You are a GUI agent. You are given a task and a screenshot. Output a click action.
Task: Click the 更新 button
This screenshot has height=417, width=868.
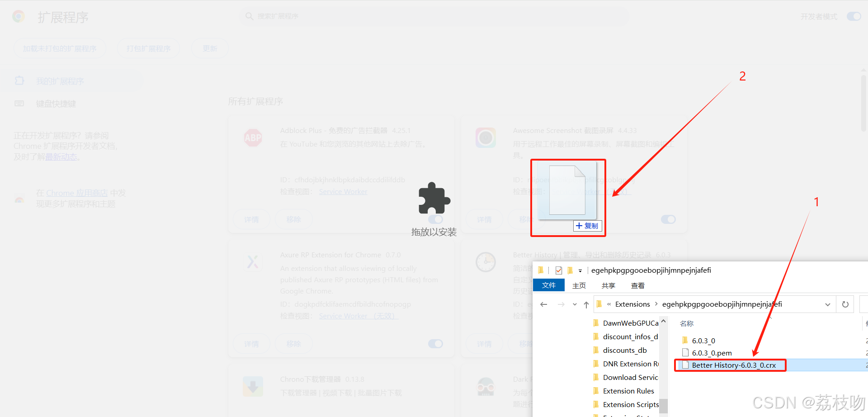pos(210,48)
